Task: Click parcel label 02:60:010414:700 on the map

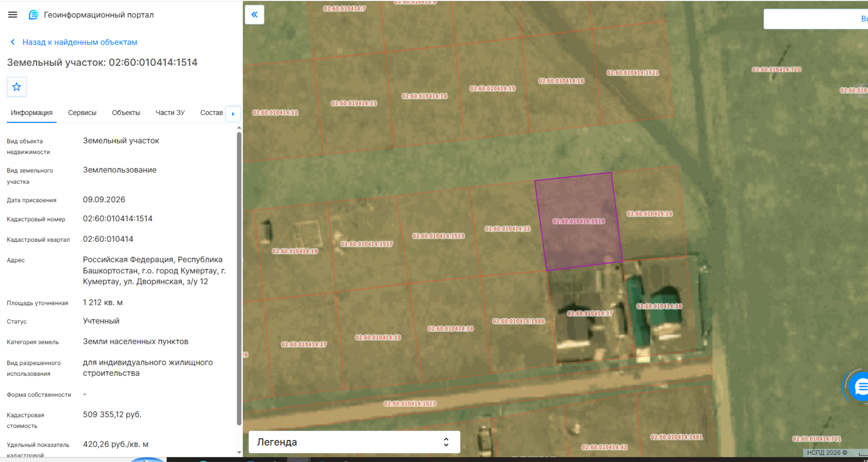Action: point(776,70)
